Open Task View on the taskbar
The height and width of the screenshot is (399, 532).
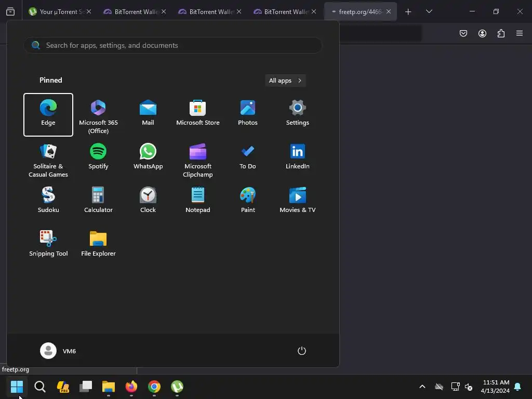tap(86, 387)
